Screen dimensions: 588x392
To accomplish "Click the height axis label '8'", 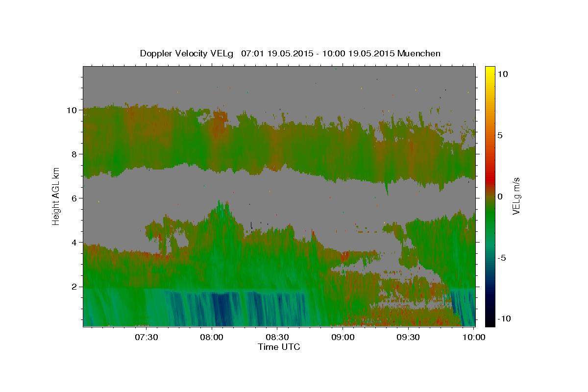I will coord(74,154).
